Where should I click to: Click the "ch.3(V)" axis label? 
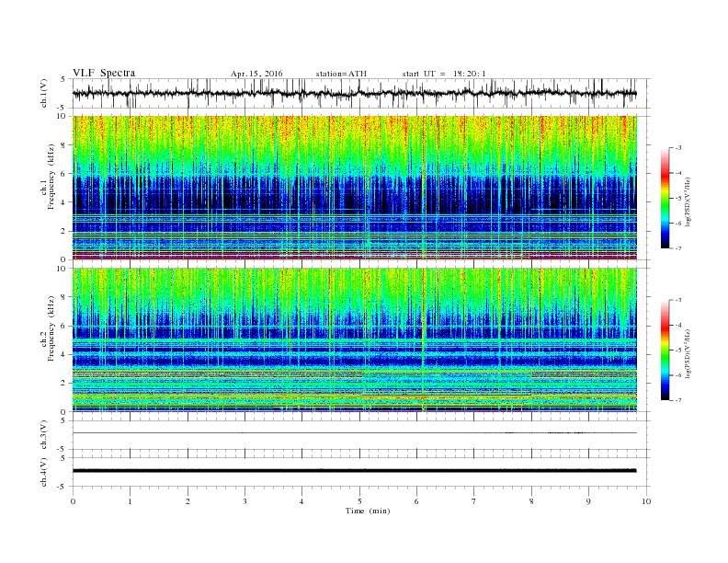(44, 435)
